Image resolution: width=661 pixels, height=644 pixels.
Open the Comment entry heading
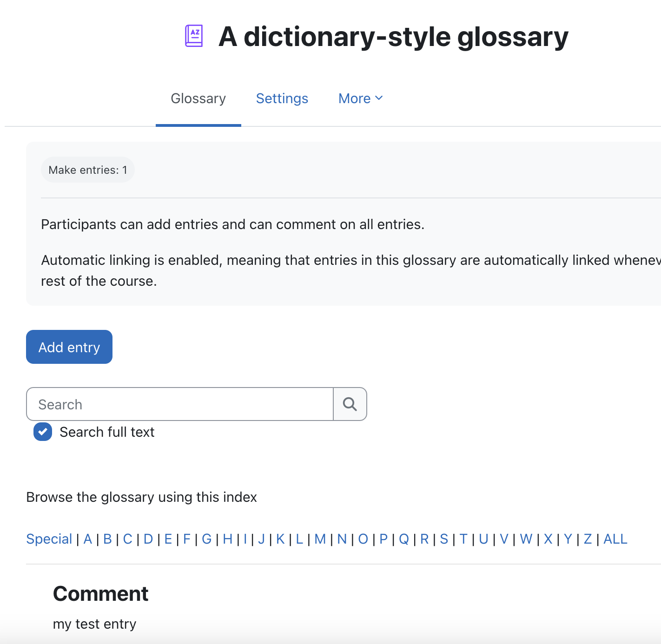100,594
